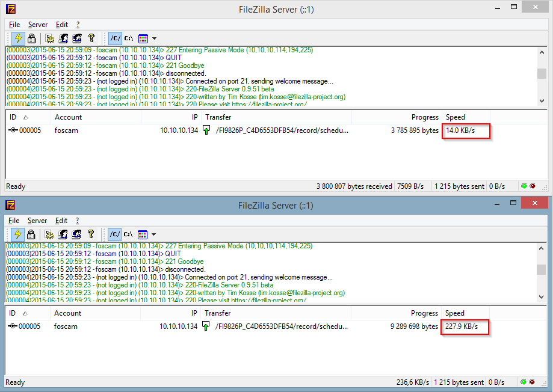Select C:\ path display toggle in bottom window
This screenshot has height=392, width=553.
(128, 234)
